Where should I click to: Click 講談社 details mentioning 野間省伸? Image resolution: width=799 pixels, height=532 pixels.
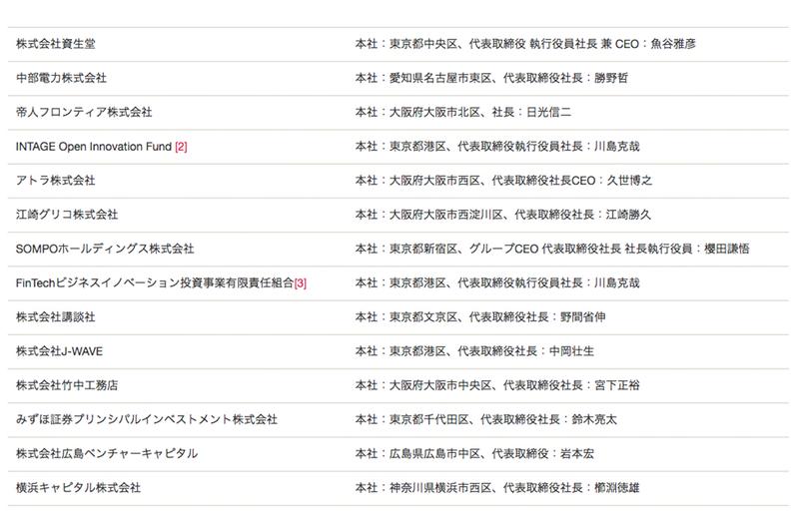(480, 316)
